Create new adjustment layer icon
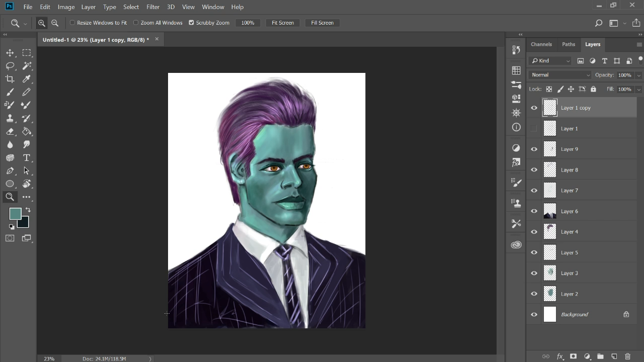The image size is (644, 362). click(x=587, y=356)
